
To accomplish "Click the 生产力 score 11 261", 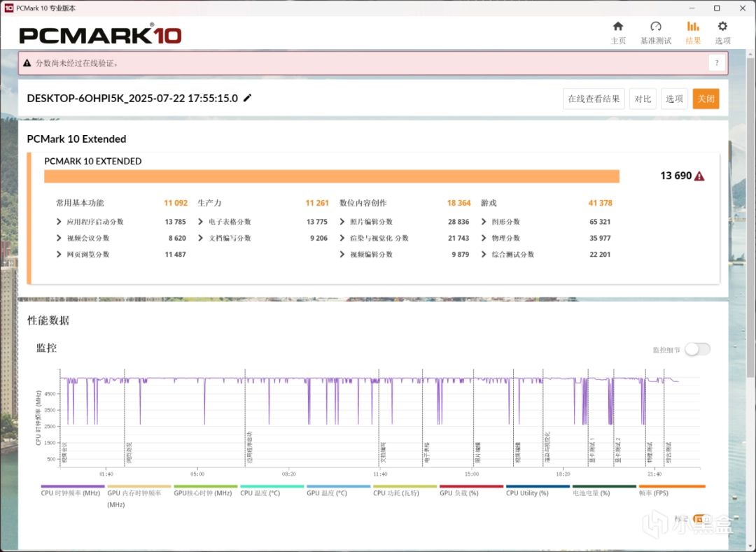I will click(x=317, y=203).
